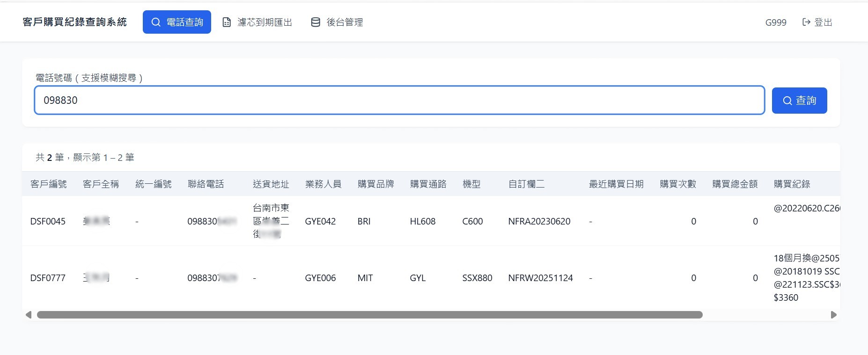Click model cell SSX880
Viewport: 868px width, 355px height.
477,278
